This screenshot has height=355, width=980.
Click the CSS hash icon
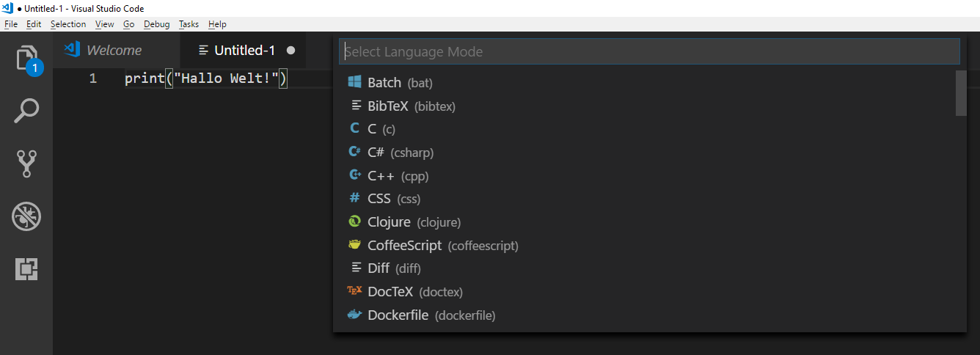tap(355, 198)
